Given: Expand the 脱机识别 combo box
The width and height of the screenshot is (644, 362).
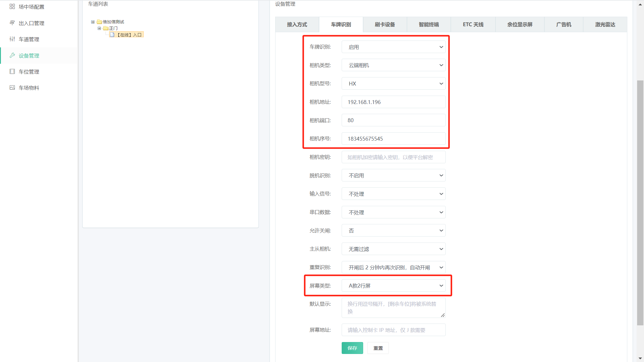Looking at the screenshot, I should [393, 175].
